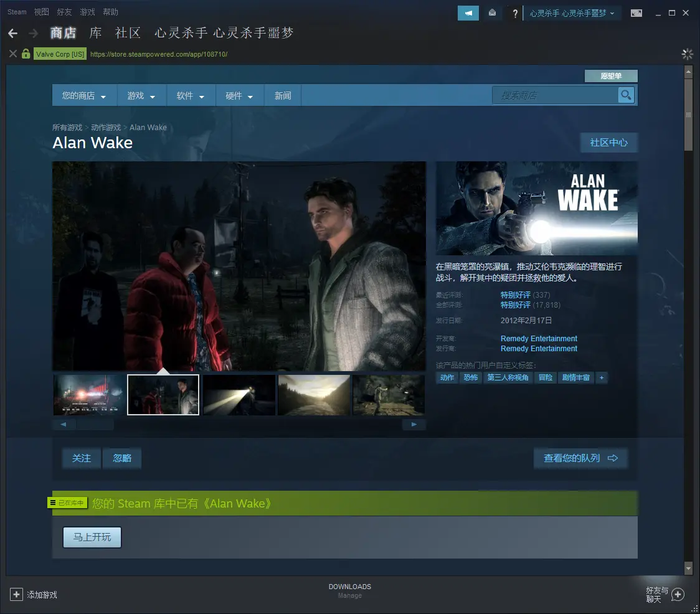Open the 视图 menu

[42, 12]
